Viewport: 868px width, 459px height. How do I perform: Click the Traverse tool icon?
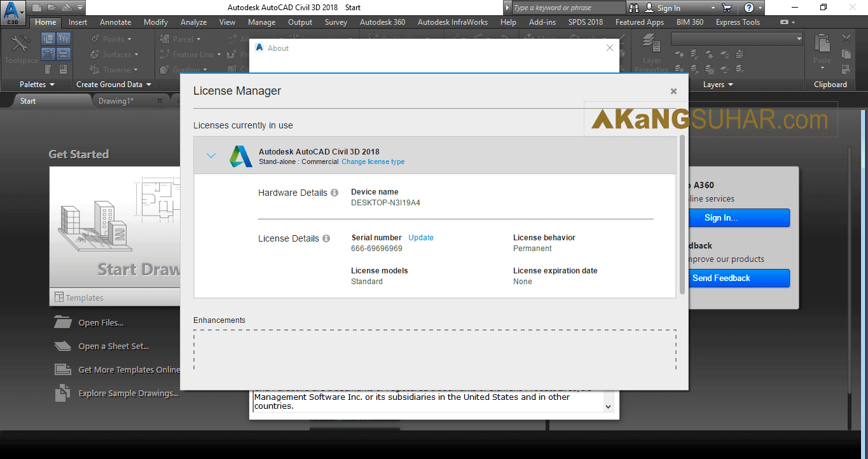tap(95, 70)
